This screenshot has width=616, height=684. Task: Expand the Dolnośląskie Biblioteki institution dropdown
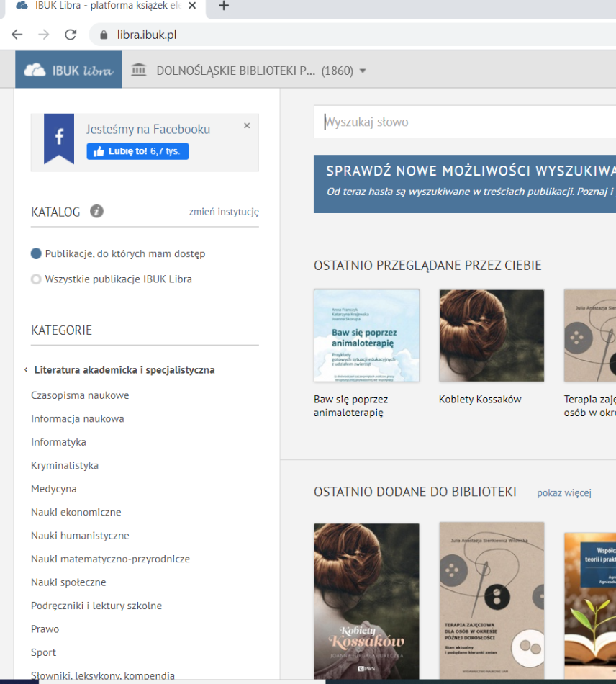[x=363, y=71]
